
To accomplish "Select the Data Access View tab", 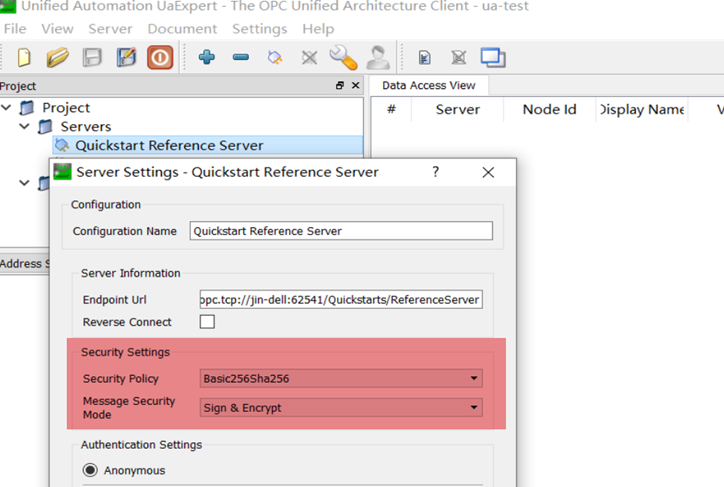I will click(428, 85).
